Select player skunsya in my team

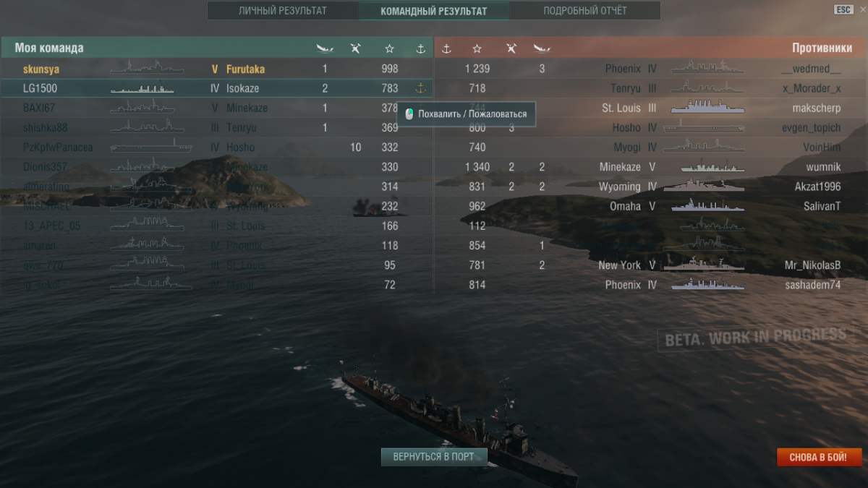(41, 69)
